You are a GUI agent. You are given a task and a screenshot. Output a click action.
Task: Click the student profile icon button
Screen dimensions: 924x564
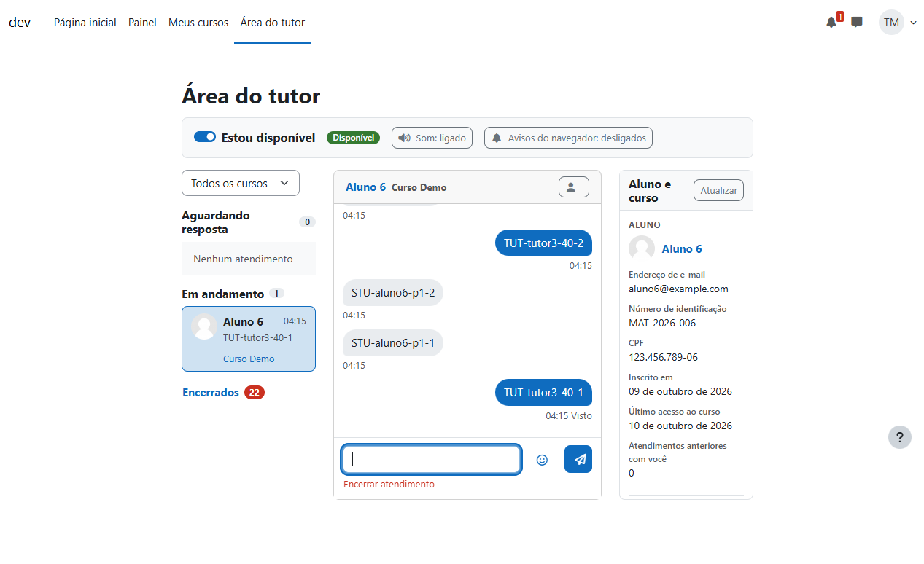574,187
